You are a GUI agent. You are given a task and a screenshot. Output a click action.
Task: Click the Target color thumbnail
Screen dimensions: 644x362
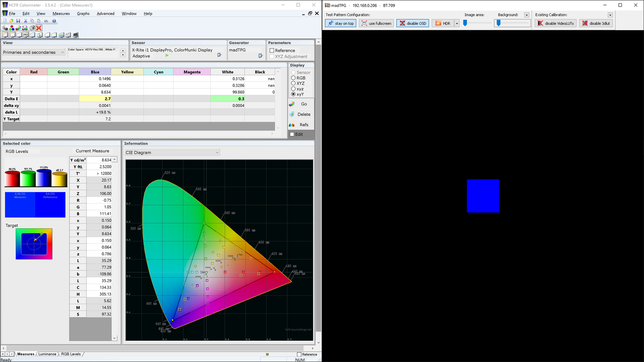pyautogui.click(x=34, y=244)
